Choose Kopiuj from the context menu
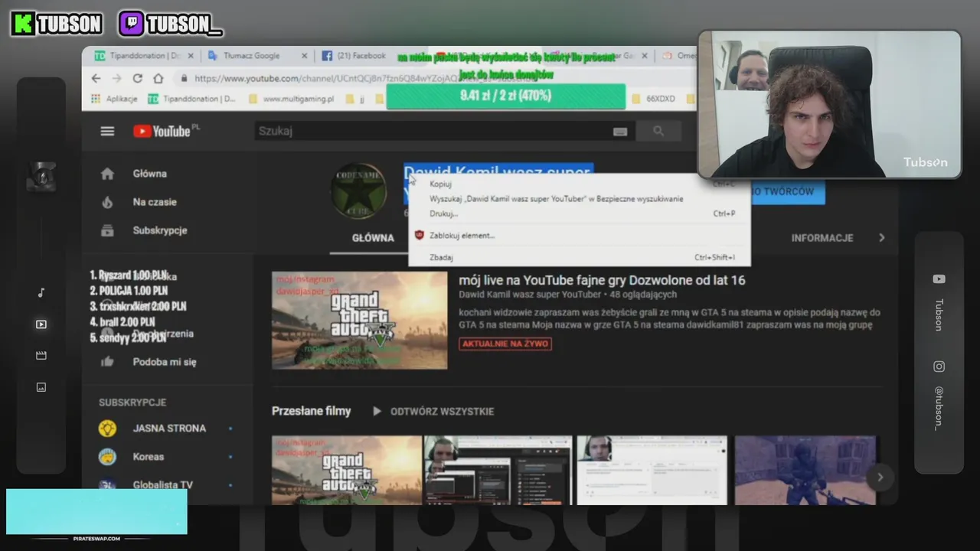Viewport: 980px width, 551px height. pos(580,184)
